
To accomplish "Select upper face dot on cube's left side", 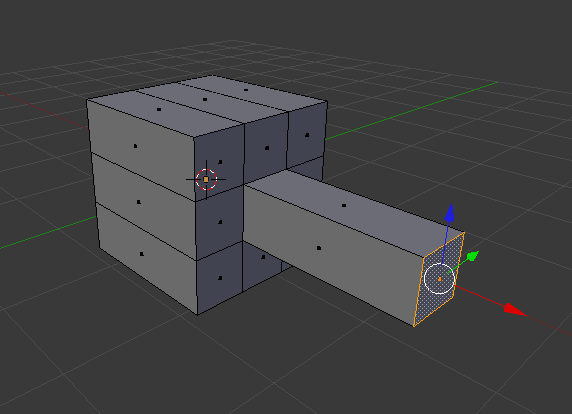I will (x=135, y=146).
